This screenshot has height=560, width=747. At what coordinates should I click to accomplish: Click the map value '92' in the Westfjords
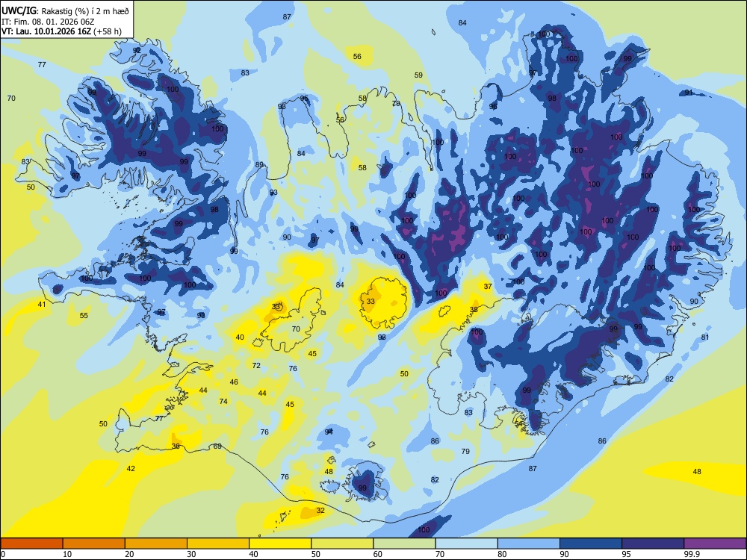(137, 50)
